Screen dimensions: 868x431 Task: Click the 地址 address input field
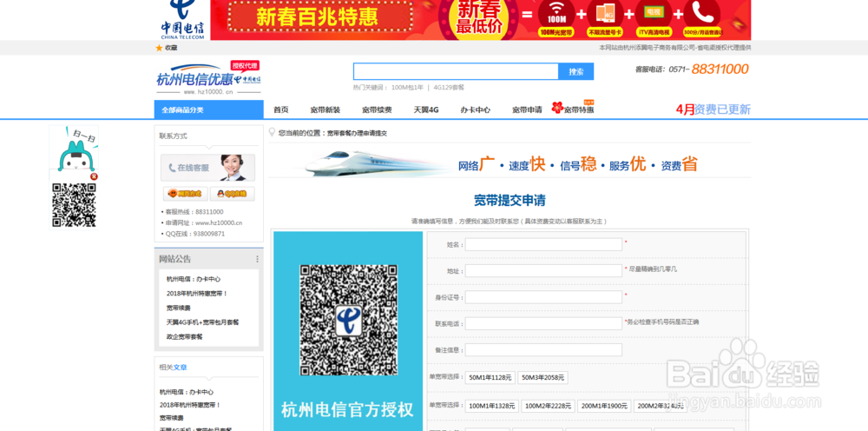543,270
